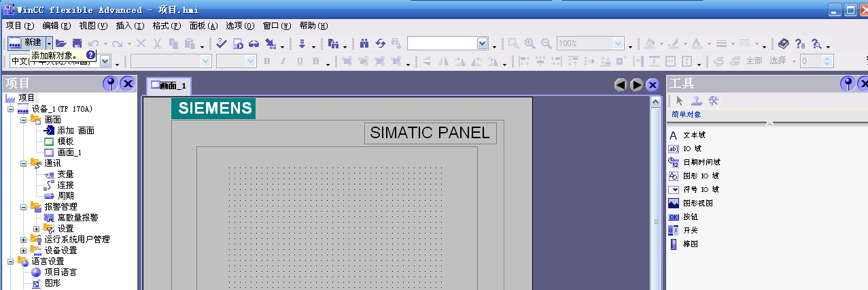
Task: Select the pointer tool in the tools panel
Action: click(680, 101)
